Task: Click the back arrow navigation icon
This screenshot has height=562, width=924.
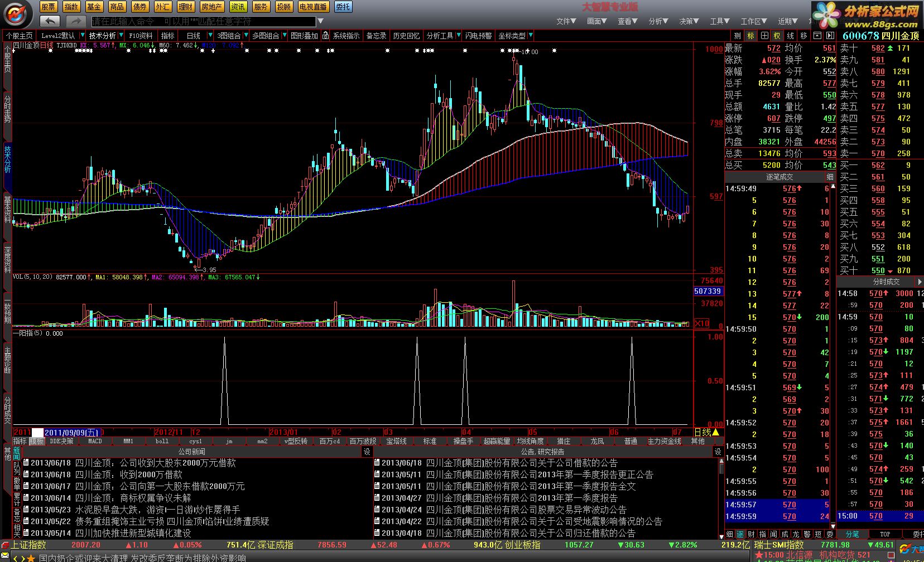Action: pos(50,21)
